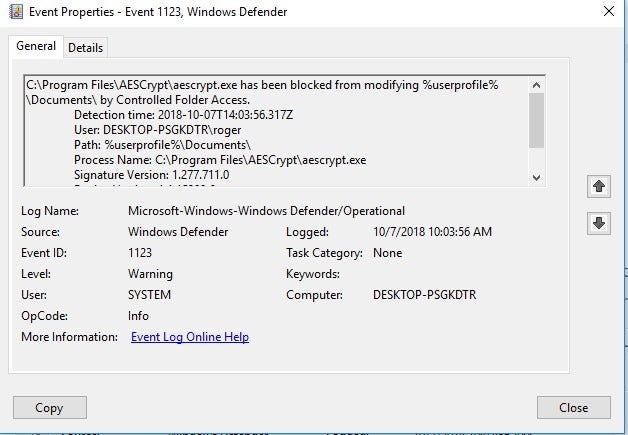This screenshot has height=435, width=628.
Task: Click the User value SYSTEM
Action: tap(149, 295)
